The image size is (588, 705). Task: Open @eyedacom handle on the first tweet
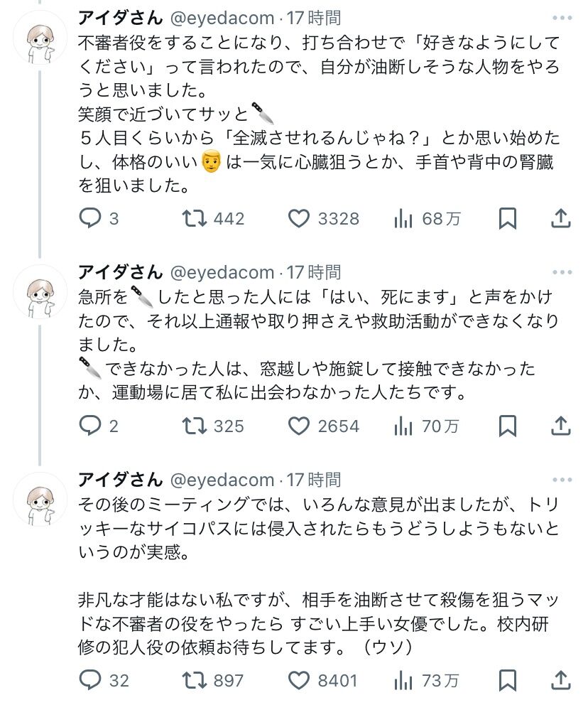pyautogui.click(x=222, y=17)
